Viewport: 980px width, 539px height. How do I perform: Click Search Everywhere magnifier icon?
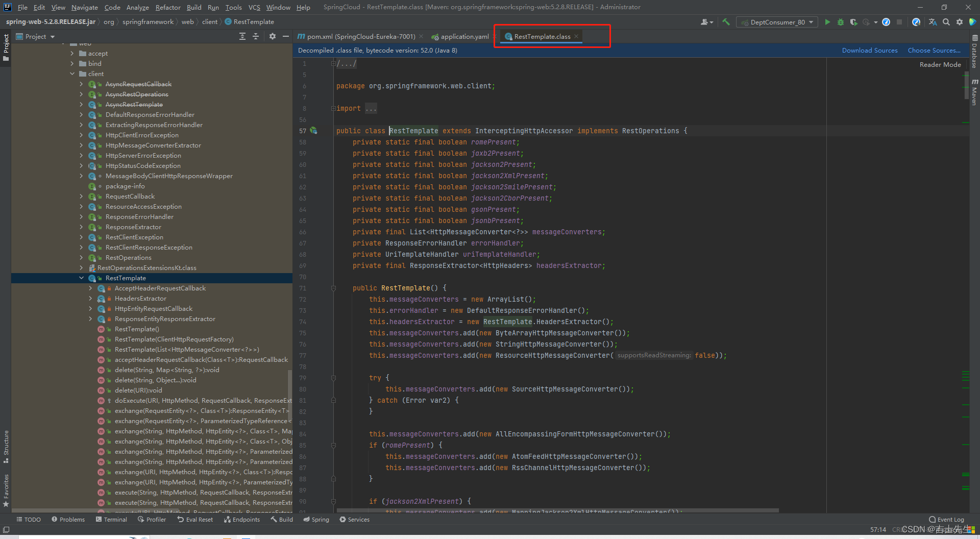(x=946, y=22)
